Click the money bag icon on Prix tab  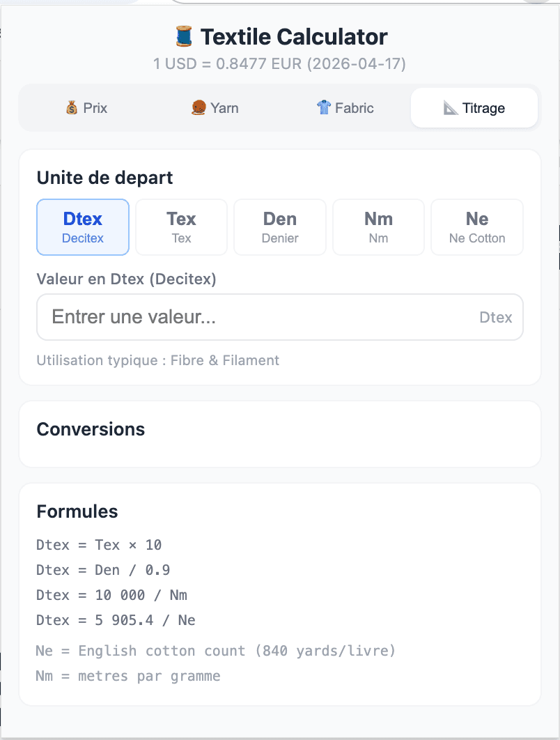pyautogui.click(x=70, y=107)
